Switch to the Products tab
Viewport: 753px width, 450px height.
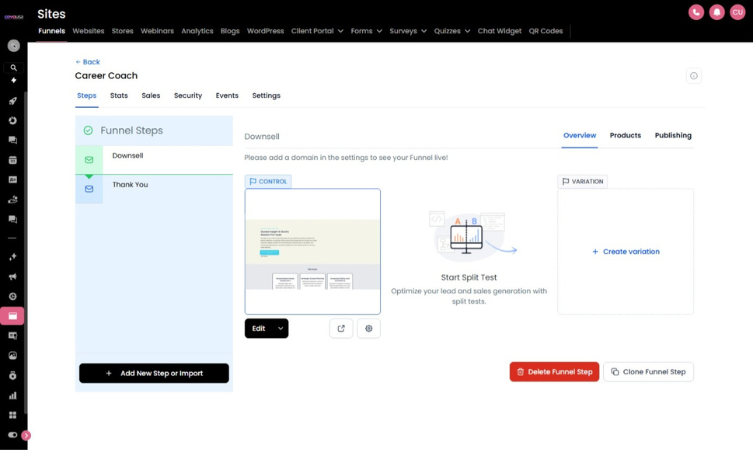(625, 135)
